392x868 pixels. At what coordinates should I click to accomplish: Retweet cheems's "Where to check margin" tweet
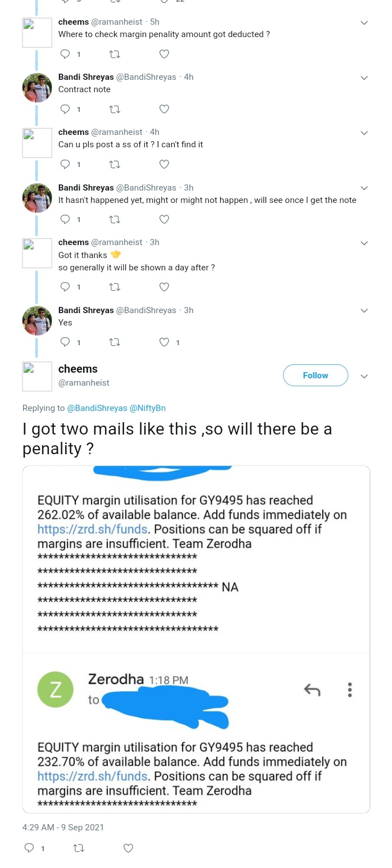[x=115, y=54]
